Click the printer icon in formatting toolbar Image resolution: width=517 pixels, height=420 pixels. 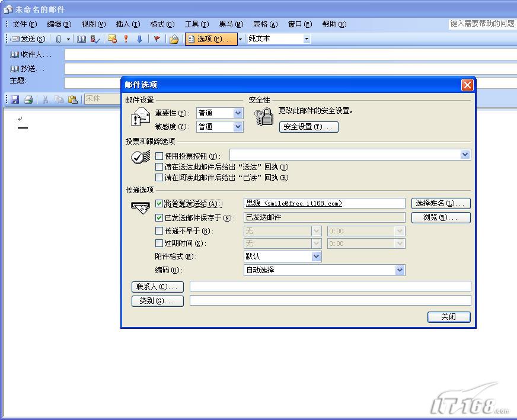(x=28, y=100)
